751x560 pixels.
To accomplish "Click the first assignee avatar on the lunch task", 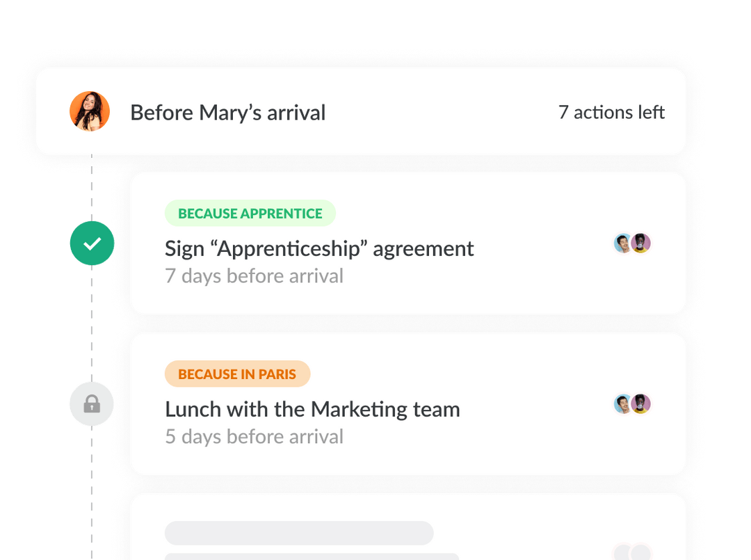I will coord(622,403).
